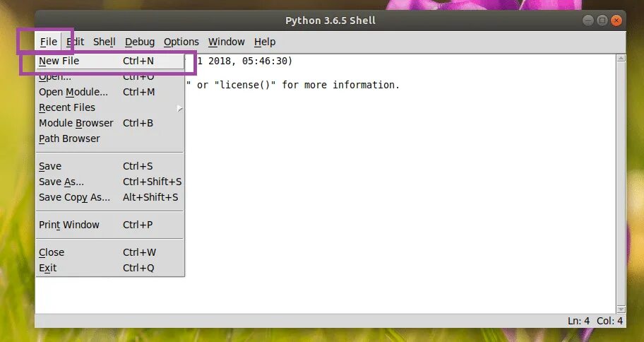Choose Save As... entry
The image size is (644, 342).
coord(110,182)
